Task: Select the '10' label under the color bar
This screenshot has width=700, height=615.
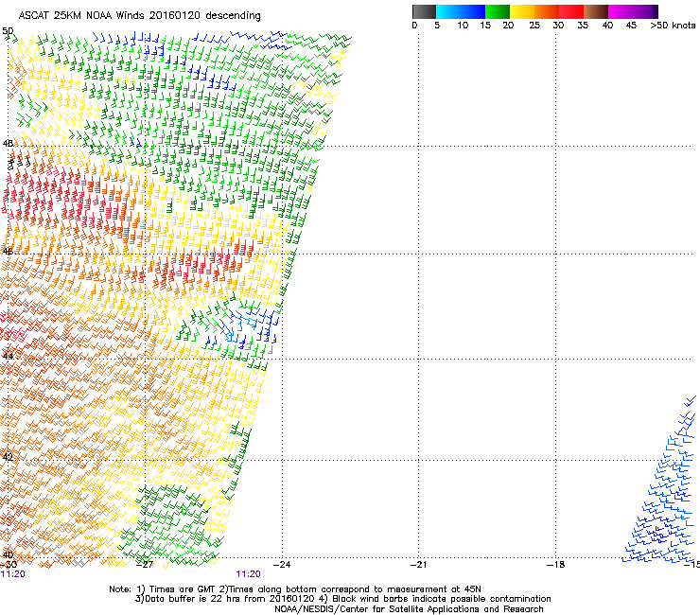Action: 463,26
